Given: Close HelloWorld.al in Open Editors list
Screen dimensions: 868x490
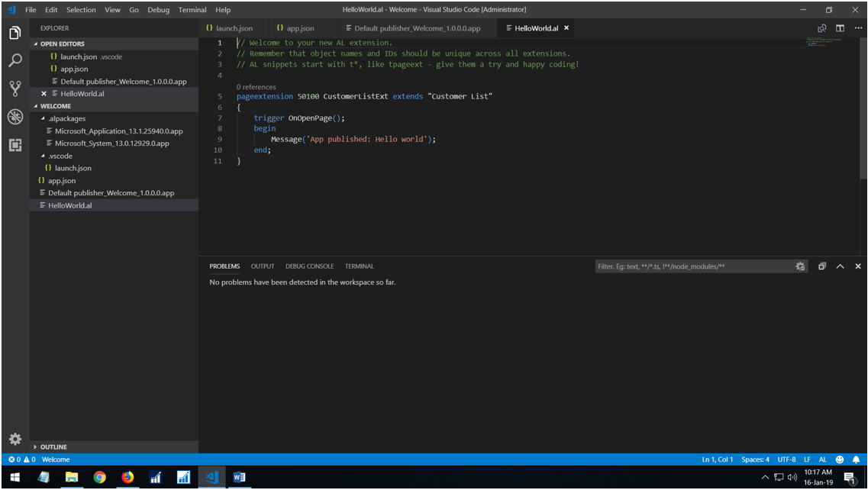Looking at the screenshot, I should (x=44, y=94).
